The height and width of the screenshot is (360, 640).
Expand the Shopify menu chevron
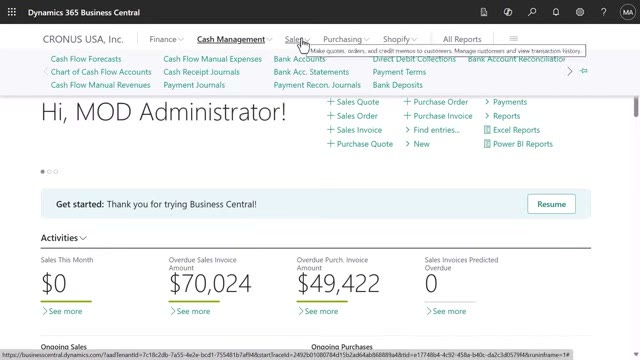tap(414, 40)
